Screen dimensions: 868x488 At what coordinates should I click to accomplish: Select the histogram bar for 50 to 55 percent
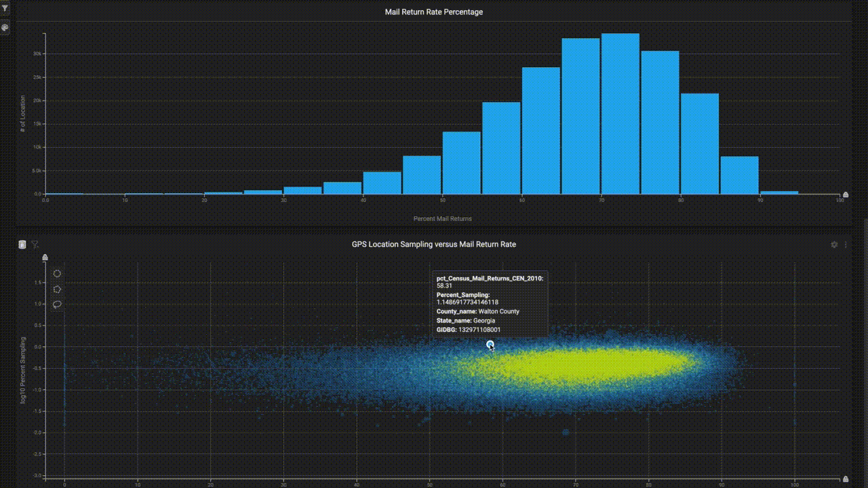click(462, 163)
